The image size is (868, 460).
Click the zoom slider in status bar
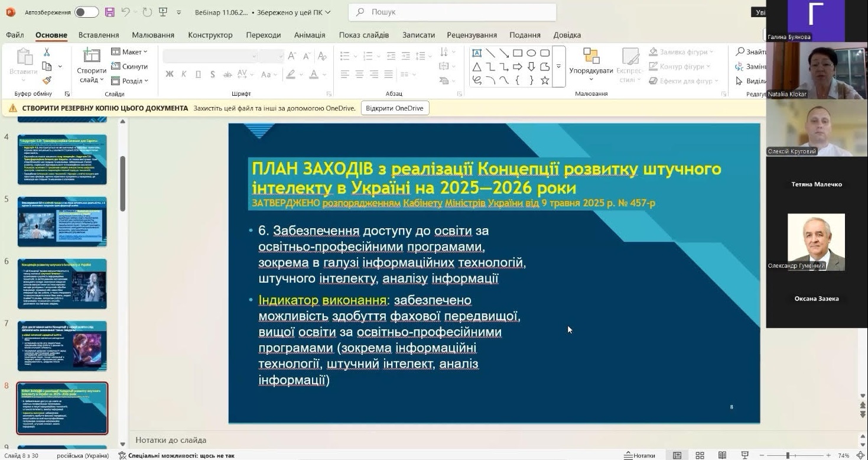pos(796,455)
